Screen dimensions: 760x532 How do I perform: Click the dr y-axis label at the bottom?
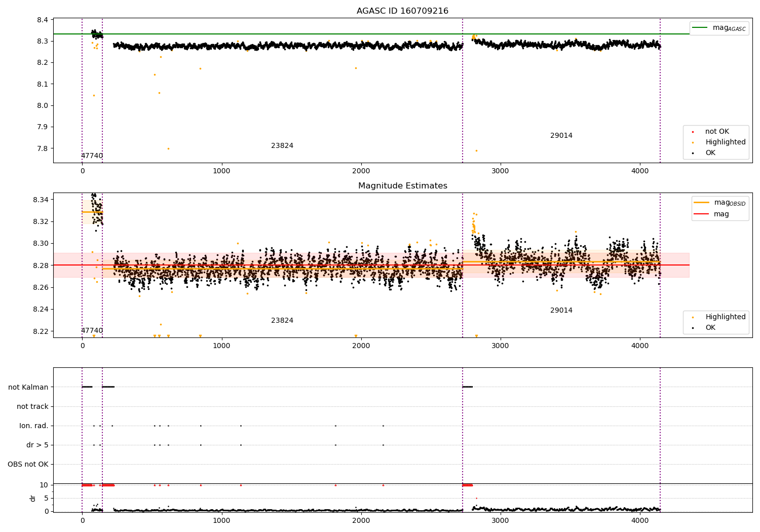(33, 498)
